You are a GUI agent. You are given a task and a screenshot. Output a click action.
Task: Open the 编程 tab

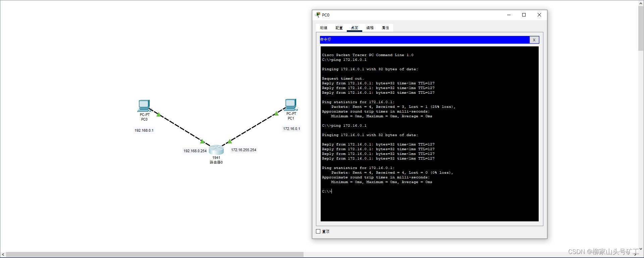click(370, 28)
